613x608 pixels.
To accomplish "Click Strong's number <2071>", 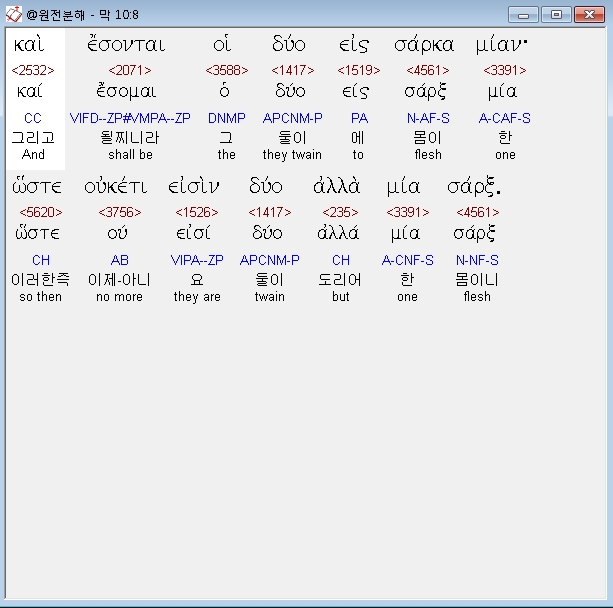I will coord(130,70).
